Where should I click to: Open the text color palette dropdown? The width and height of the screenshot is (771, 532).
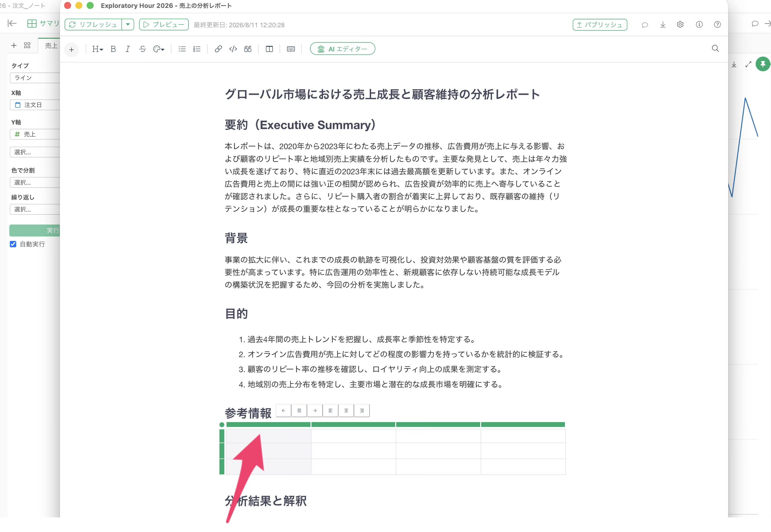tap(159, 49)
